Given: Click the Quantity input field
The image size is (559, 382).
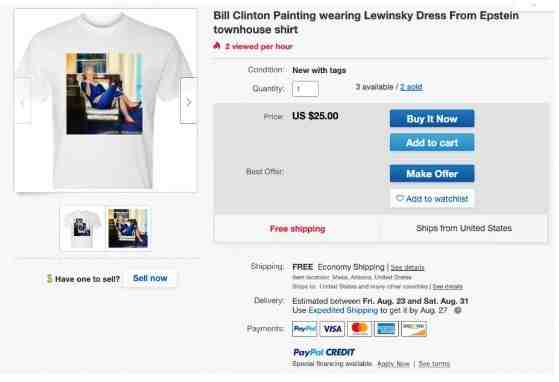Looking at the screenshot, I should 305,88.
